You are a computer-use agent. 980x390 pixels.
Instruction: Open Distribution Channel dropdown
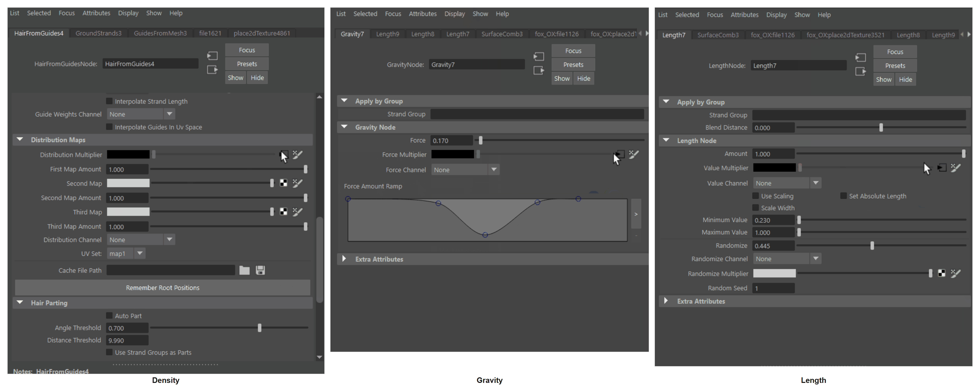pos(141,240)
